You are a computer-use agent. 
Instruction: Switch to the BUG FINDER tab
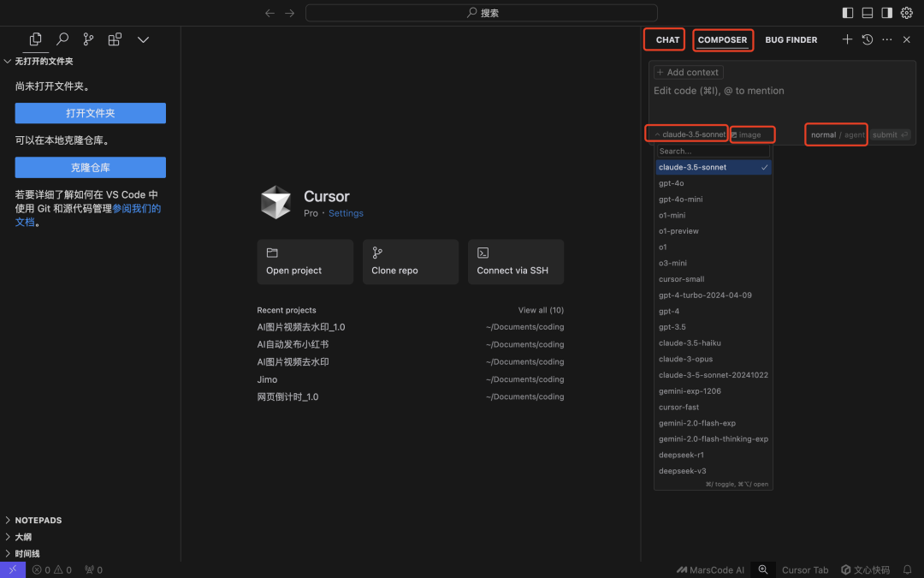tap(791, 39)
